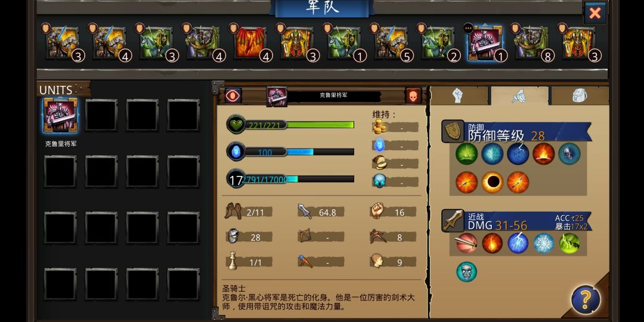Click the shield defense level icon
Screen dimensions: 644x322
(453, 131)
